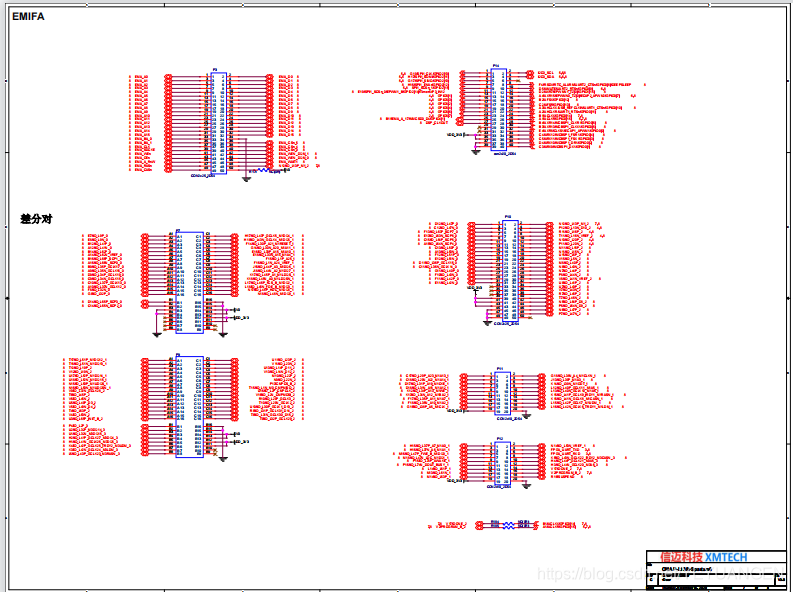Click the right-side net labels of EMIFA connector
Screen dimensions: 793x592
point(290,120)
